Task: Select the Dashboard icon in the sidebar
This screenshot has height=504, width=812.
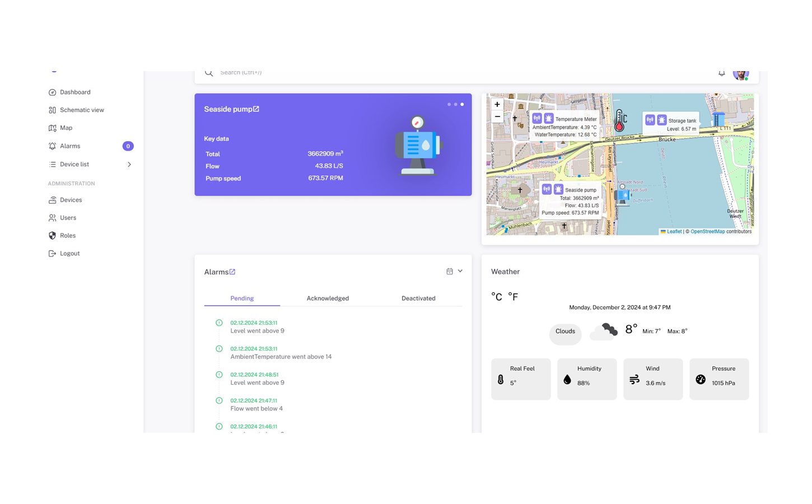Action: pyautogui.click(x=52, y=92)
